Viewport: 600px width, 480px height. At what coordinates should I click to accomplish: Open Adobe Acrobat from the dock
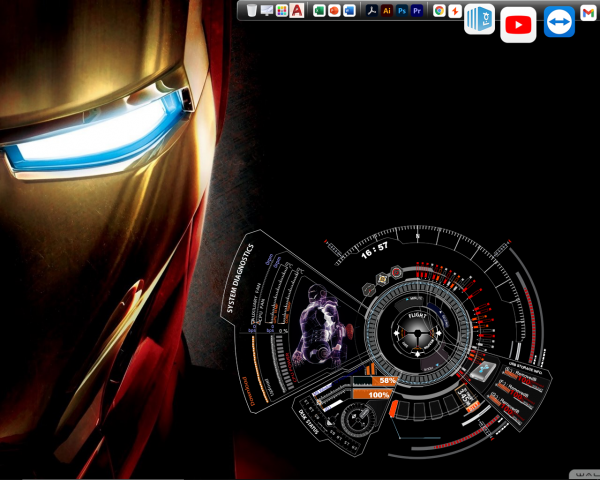(x=372, y=11)
